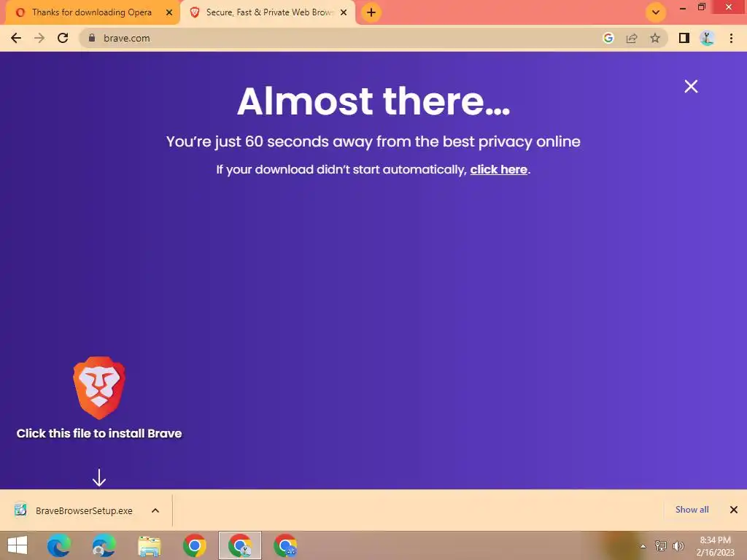Screen dimensions: 747x560
Task: Open the Windows Start menu
Action: tap(18, 545)
